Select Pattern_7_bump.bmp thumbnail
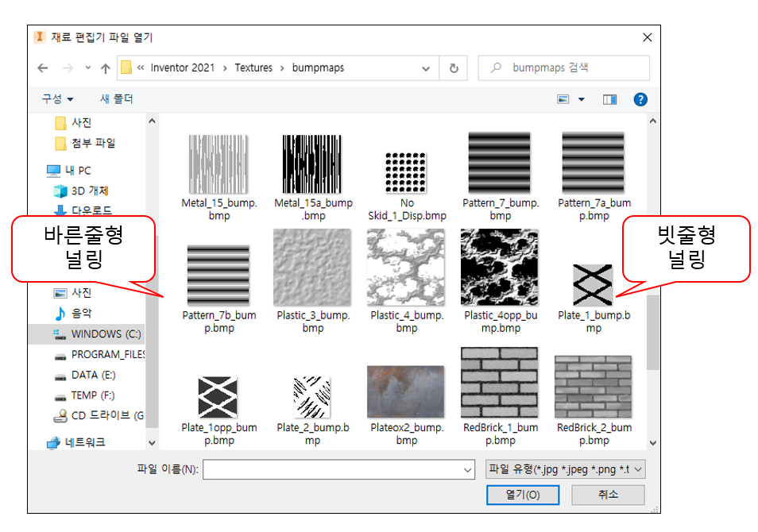 pos(499,163)
